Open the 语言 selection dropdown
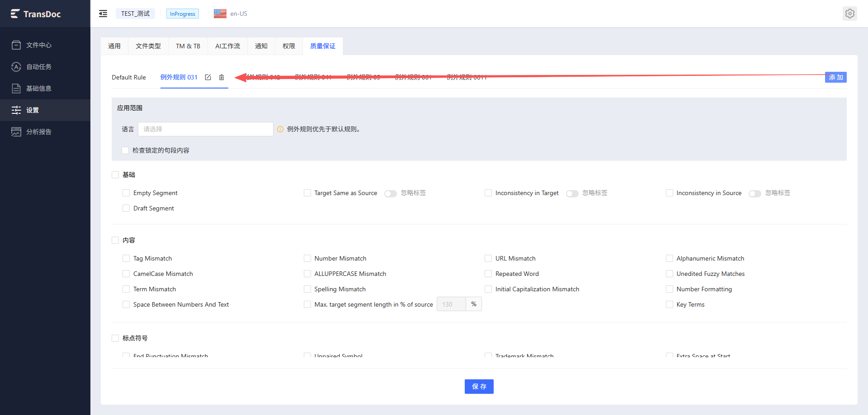 click(206, 129)
